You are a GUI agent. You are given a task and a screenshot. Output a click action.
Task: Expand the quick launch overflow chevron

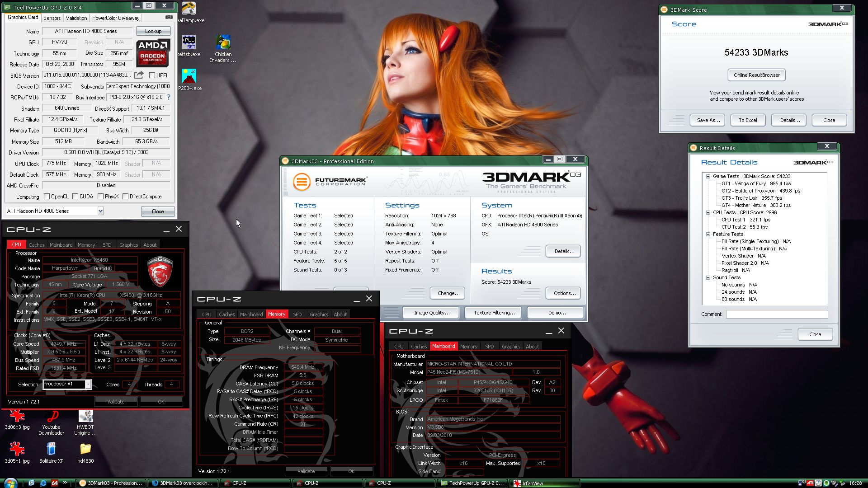coord(65,482)
